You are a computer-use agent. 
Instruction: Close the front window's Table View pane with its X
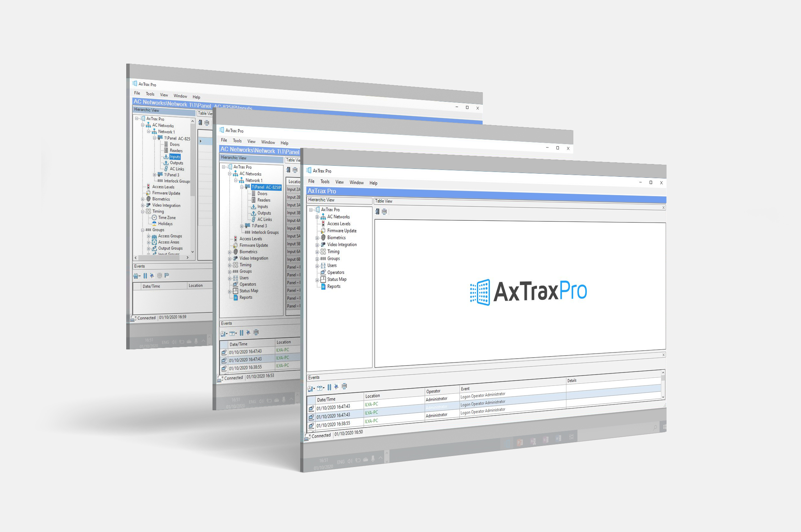(x=663, y=208)
